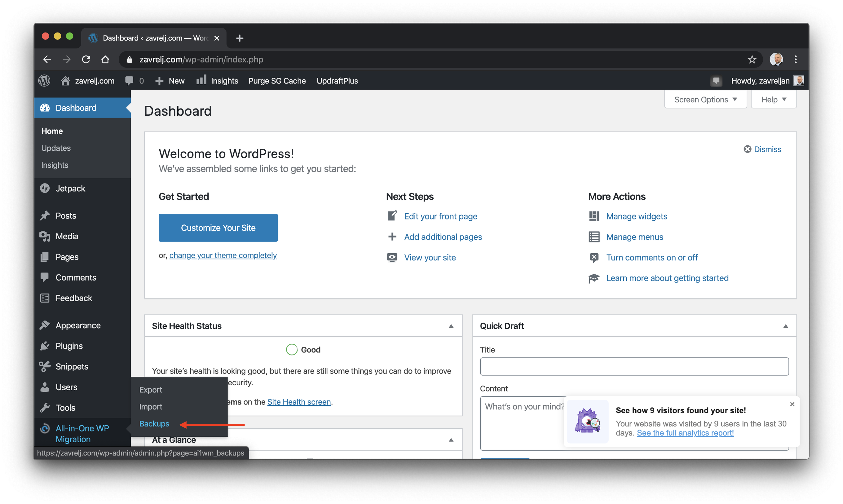Open Manage widgets link
Screen dimensions: 843x504
coord(637,216)
